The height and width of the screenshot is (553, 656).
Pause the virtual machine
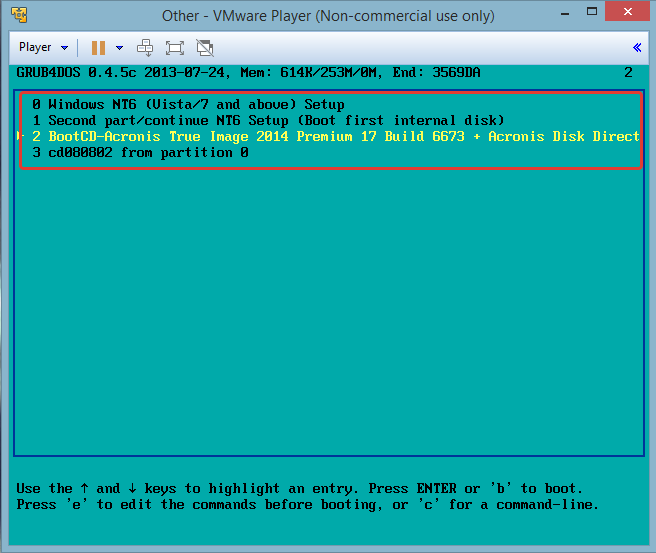pyautogui.click(x=98, y=48)
